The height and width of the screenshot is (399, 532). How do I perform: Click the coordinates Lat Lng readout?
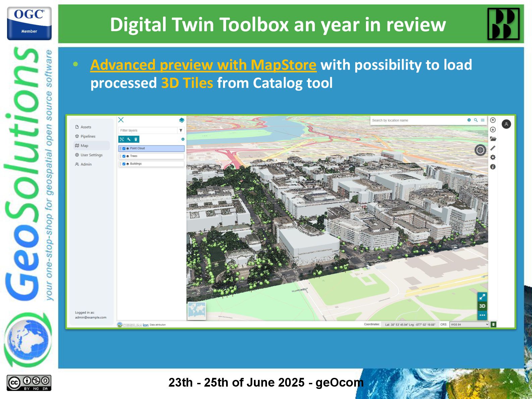(x=410, y=325)
